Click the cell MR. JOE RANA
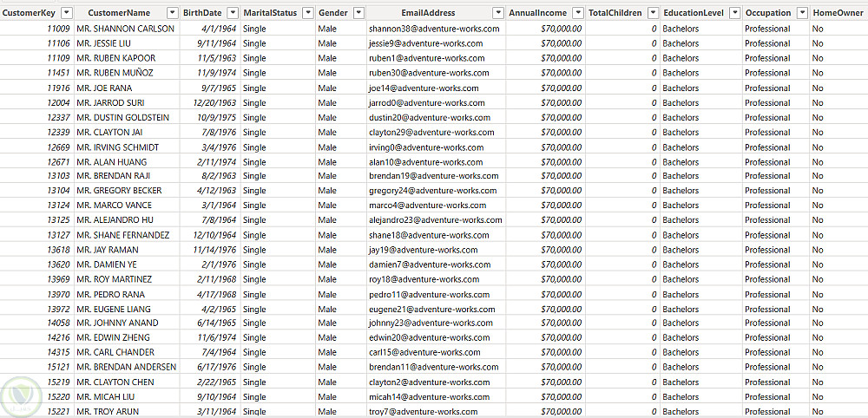This screenshot has height=418, width=868. (128, 88)
